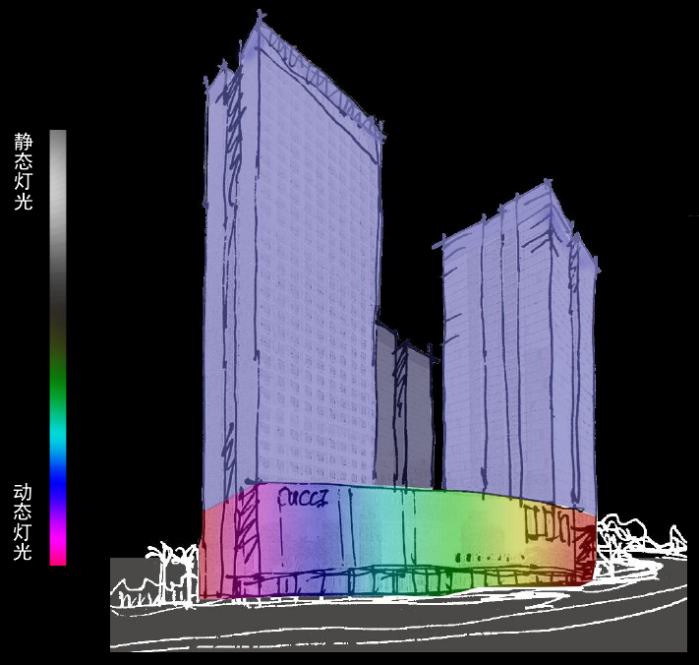Click the handwritten sign on the podium's left
This screenshot has width=699, height=665.
[x=304, y=497]
